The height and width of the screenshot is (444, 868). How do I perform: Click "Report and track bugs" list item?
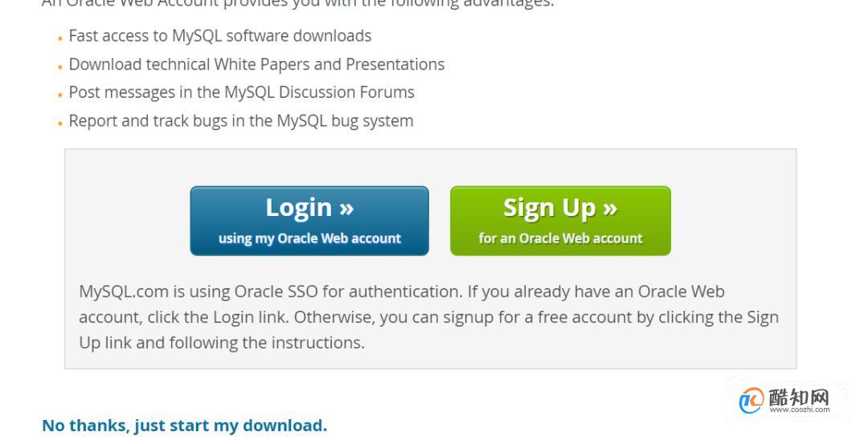(241, 120)
